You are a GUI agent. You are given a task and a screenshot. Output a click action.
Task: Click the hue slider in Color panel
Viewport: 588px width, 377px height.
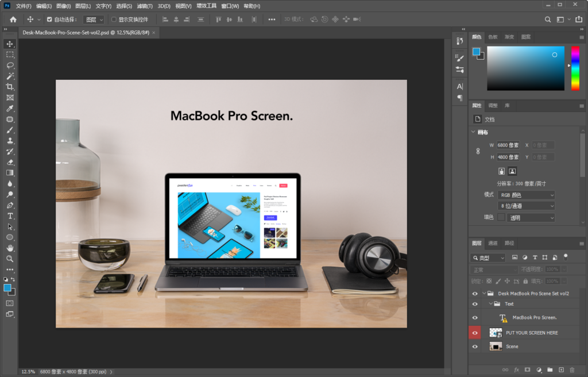pyautogui.click(x=575, y=68)
